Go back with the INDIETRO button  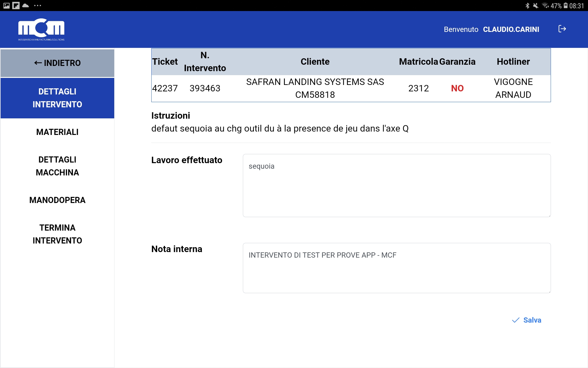coord(57,63)
